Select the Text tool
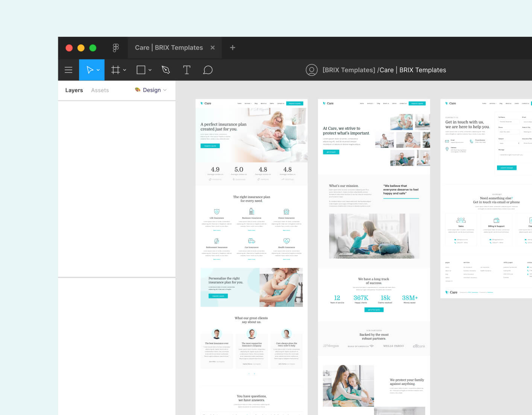The image size is (532, 415). 187,70
